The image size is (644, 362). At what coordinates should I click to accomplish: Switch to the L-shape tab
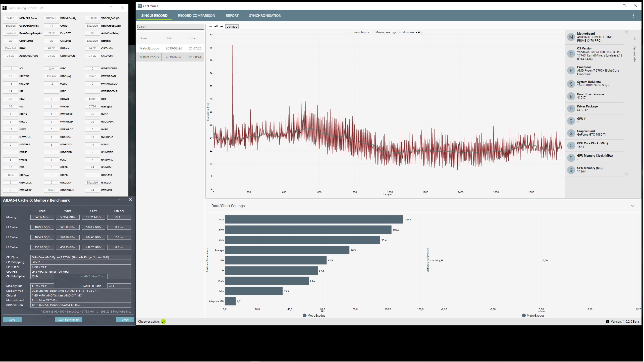[x=232, y=27]
